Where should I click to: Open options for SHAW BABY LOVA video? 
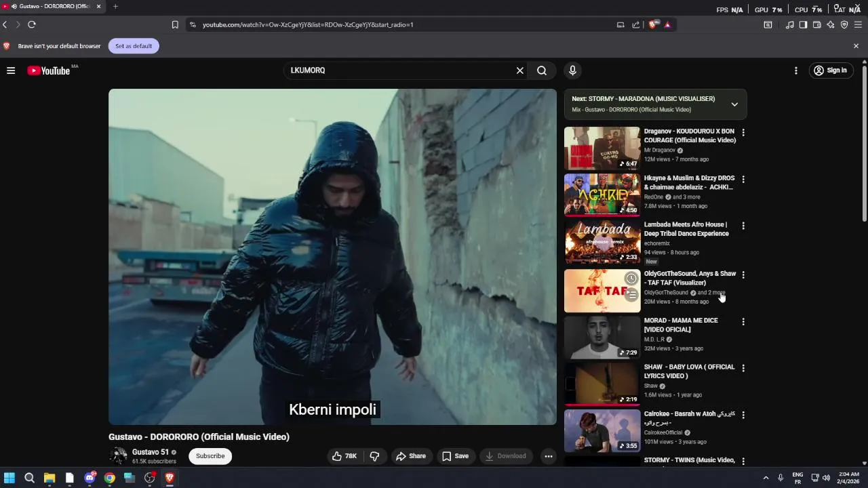(x=743, y=368)
